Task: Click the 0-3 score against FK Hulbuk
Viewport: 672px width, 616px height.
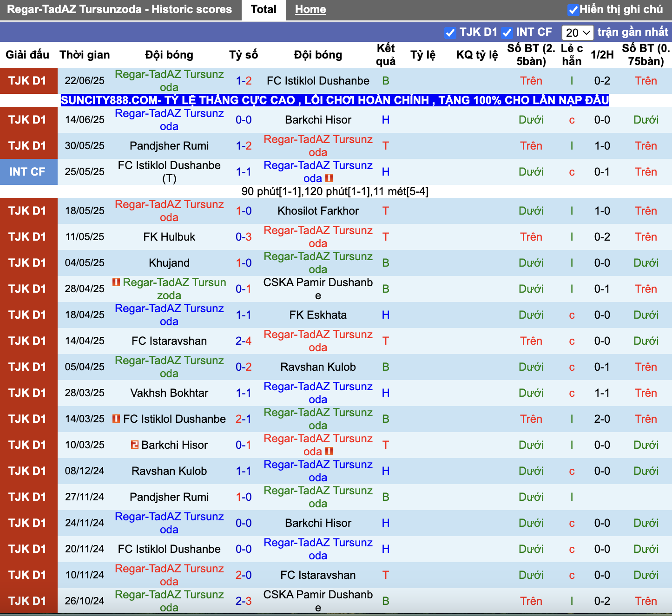Action: [244, 237]
